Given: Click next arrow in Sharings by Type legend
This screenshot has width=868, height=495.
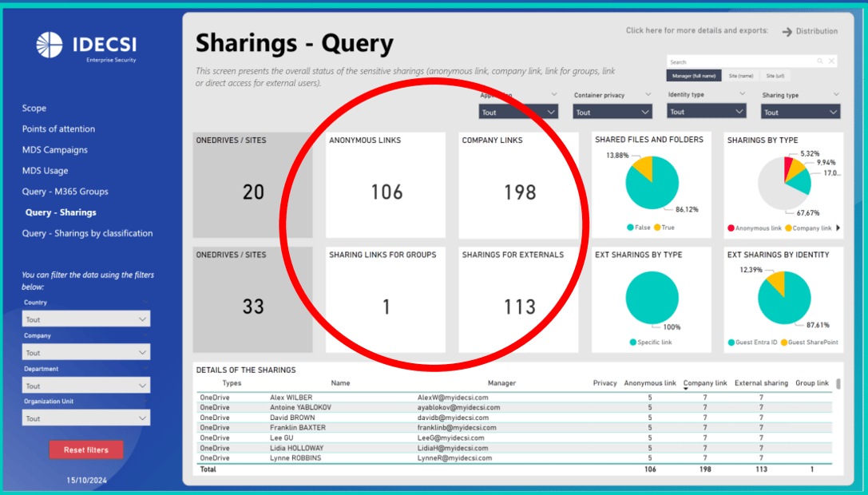Looking at the screenshot, I should coord(838,228).
